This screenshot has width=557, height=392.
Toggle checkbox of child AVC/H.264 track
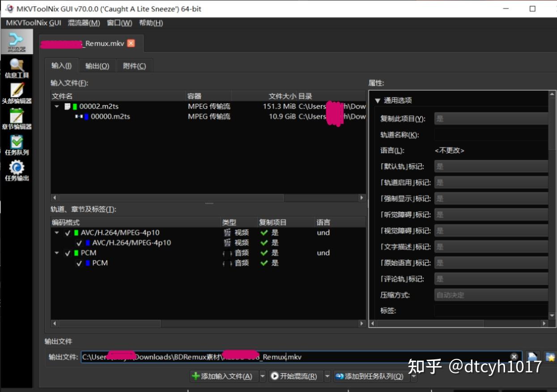click(x=79, y=243)
